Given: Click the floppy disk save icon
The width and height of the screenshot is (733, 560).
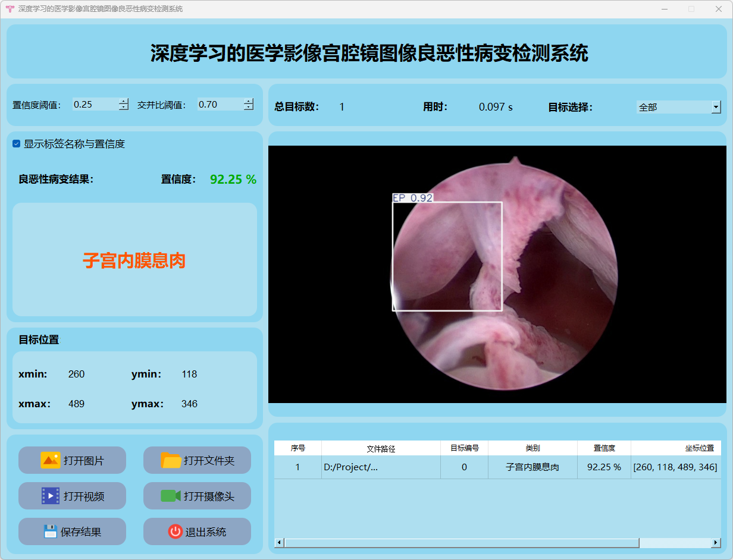Looking at the screenshot, I should coord(51,531).
